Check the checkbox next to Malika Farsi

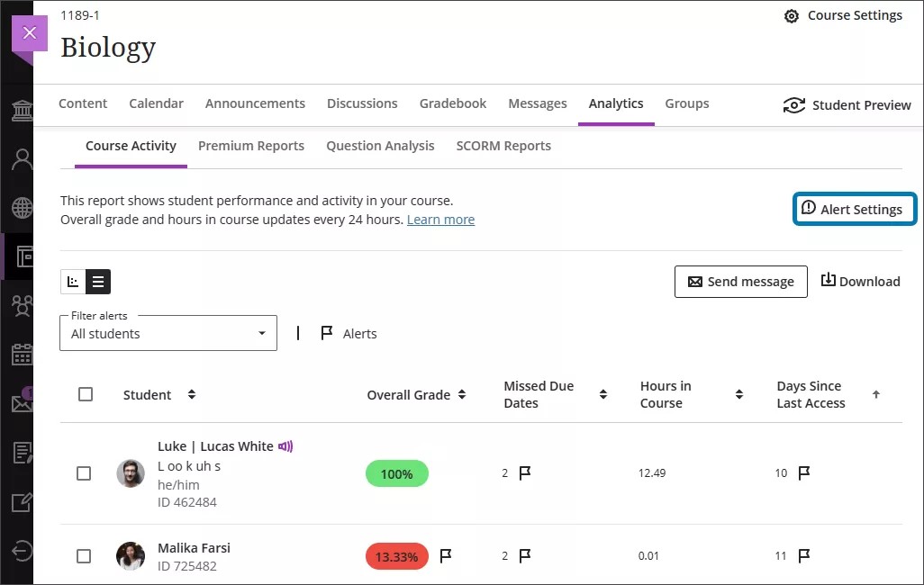(84, 556)
